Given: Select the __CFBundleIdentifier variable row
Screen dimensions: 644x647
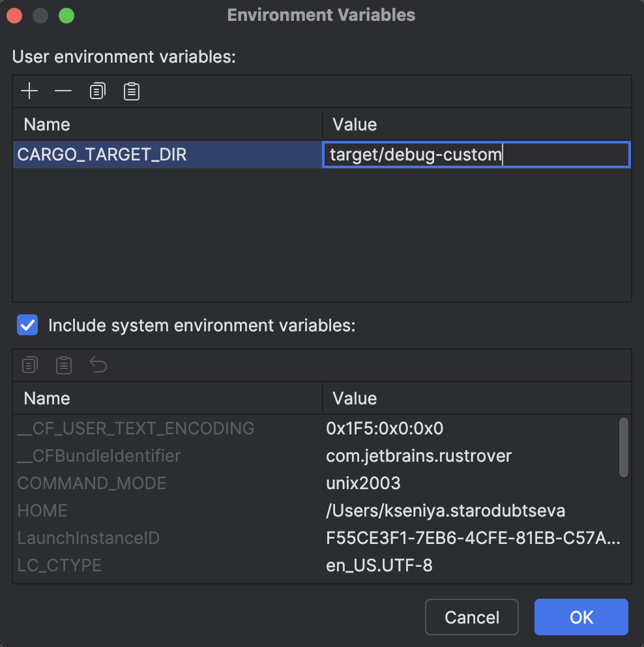Looking at the screenshot, I should [x=130, y=456].
